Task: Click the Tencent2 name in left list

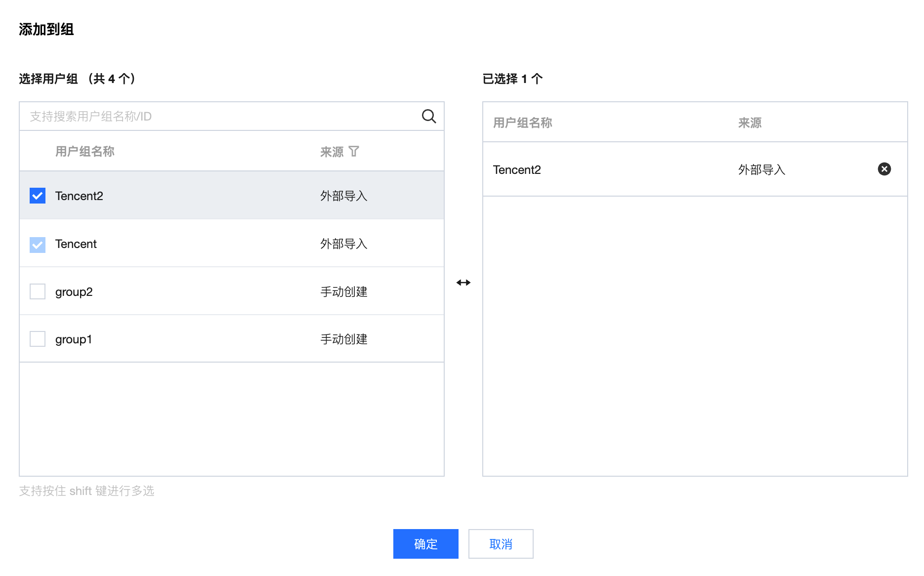Action: [79, 196]
